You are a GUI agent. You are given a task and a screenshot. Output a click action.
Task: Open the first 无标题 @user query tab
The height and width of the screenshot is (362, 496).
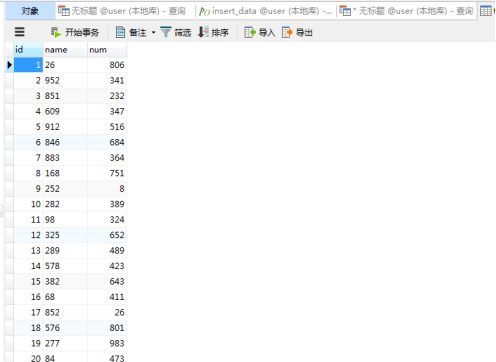point(122,11)
